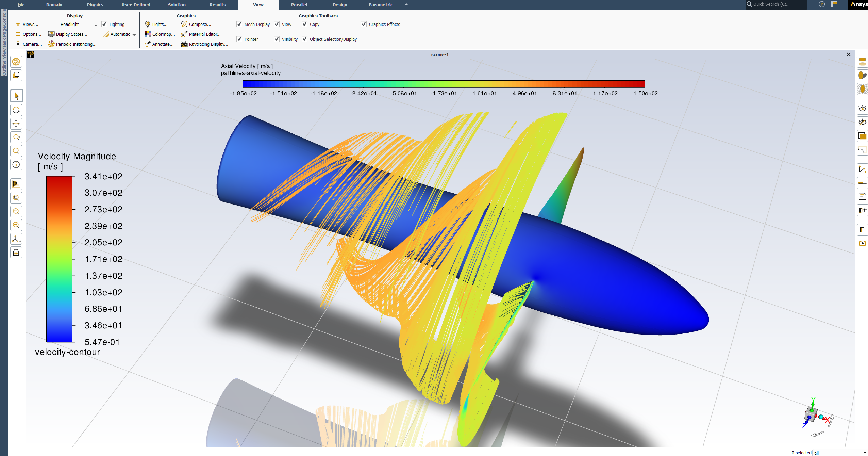Open the Camera... settings

[x=29, y=44]
